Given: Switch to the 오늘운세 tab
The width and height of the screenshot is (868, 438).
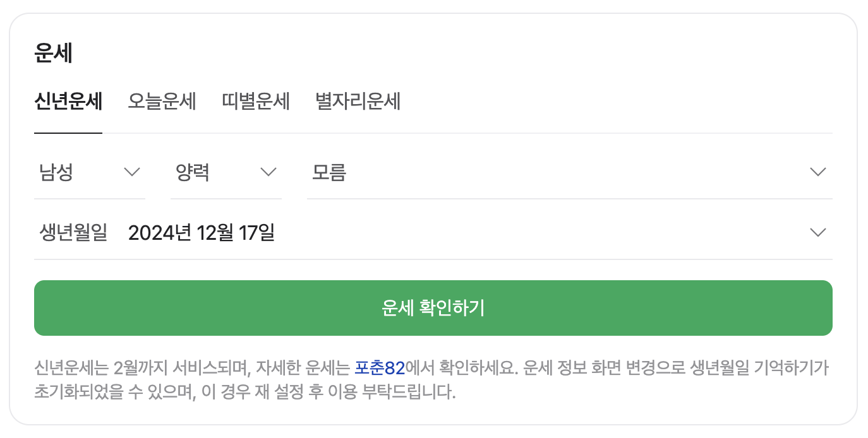Looking at the screenshot, I should pos(162,102).
